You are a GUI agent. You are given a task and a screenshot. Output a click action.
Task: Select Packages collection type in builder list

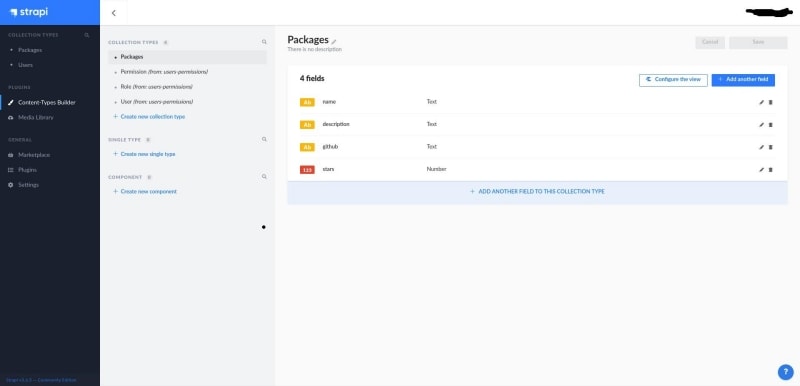(x=187, y=57)
